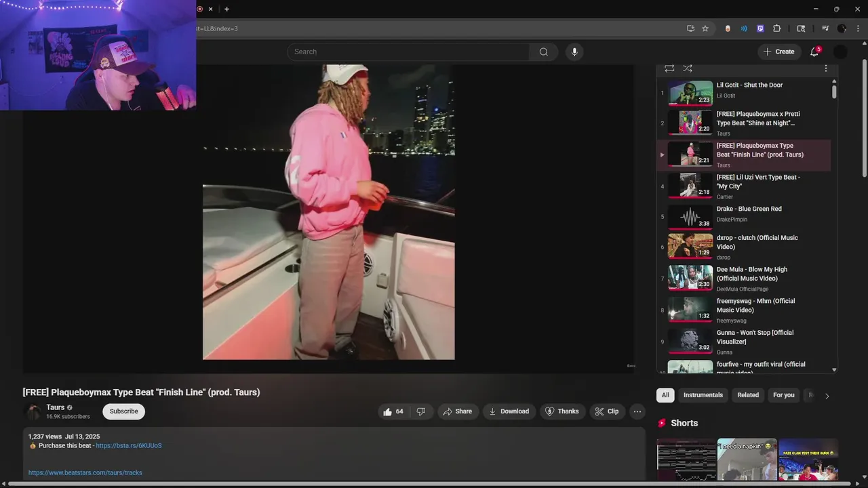
Task: Click the Thanks button
Action: (563, 411)
